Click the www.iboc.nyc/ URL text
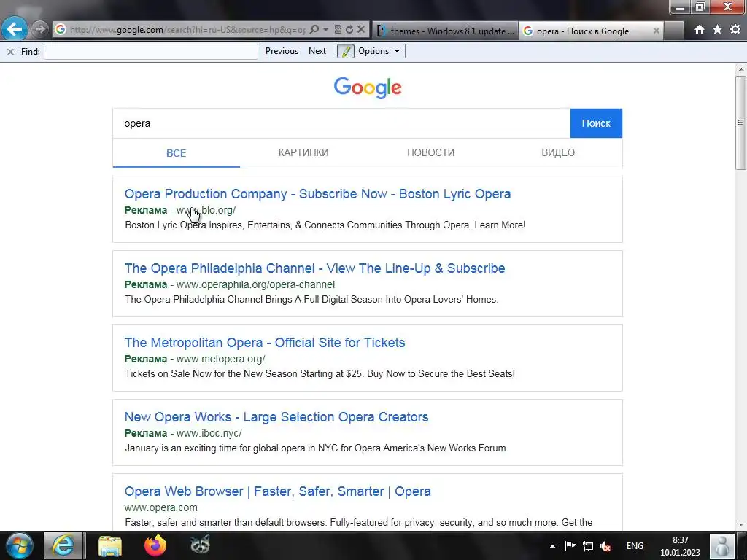The height and width of the screenshot is (560, 747). pos(209,433)
